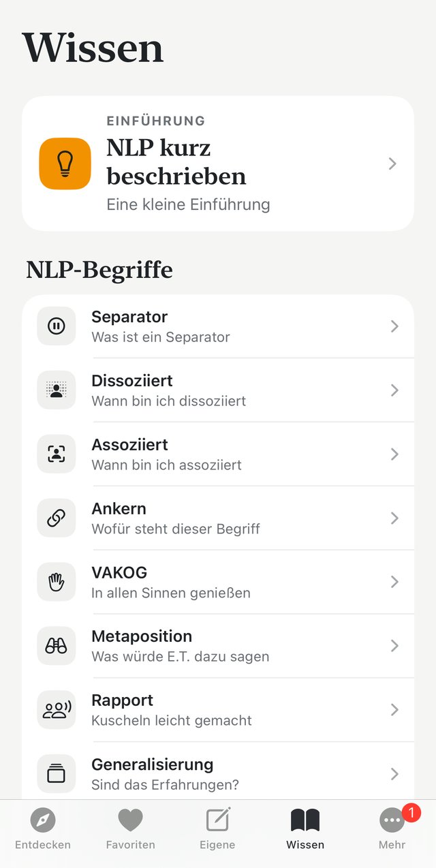436x868 pixels.
Task: Tap the stacked-cards icon for Generalisierung
Action: tap(57, 774)
